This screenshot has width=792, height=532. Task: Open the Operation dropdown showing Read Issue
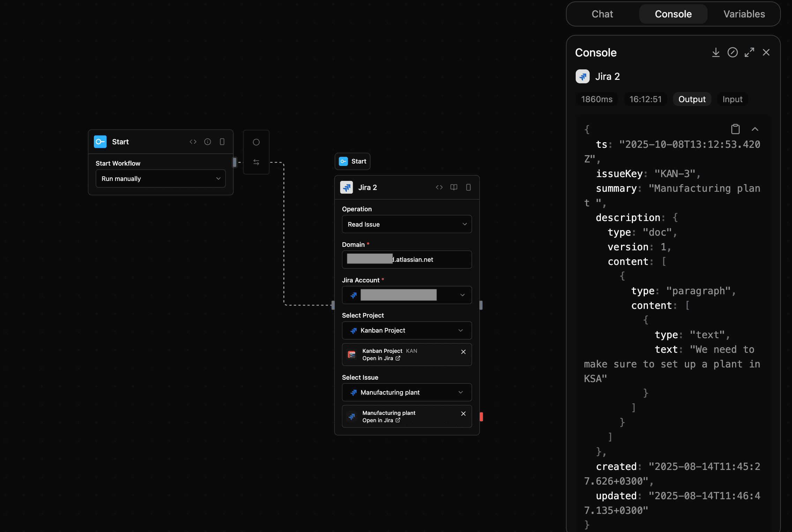[406, 224]
